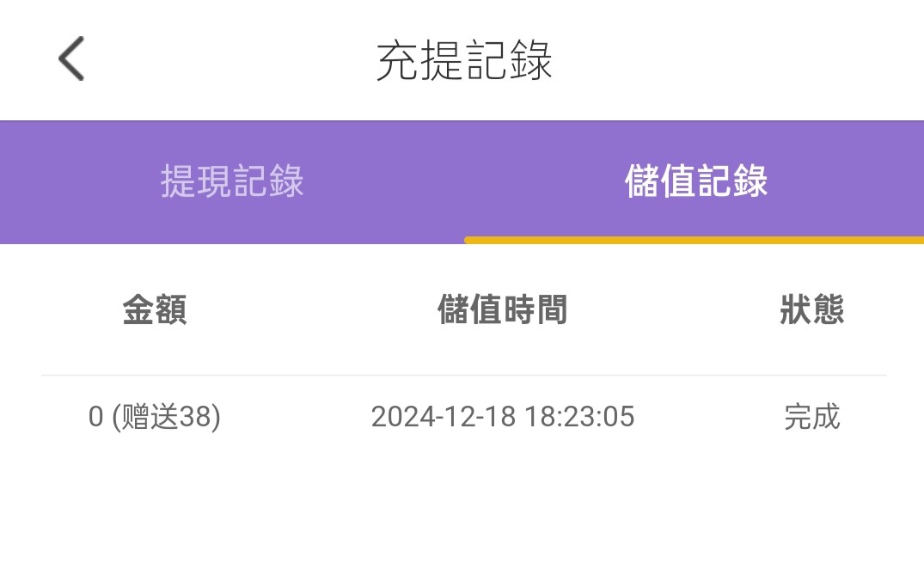Screen dimensions: 924x569
Task: Click the date 2024-12-18 in the record
Action: tap(443, 418)
